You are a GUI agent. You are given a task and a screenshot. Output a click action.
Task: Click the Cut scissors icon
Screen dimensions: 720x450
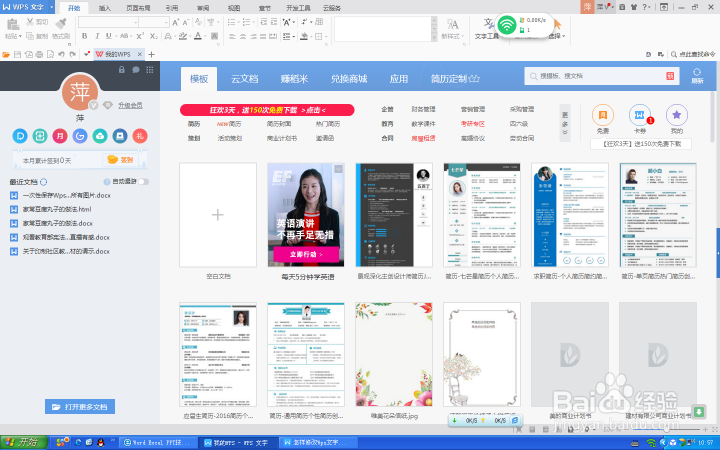point(30,22)
